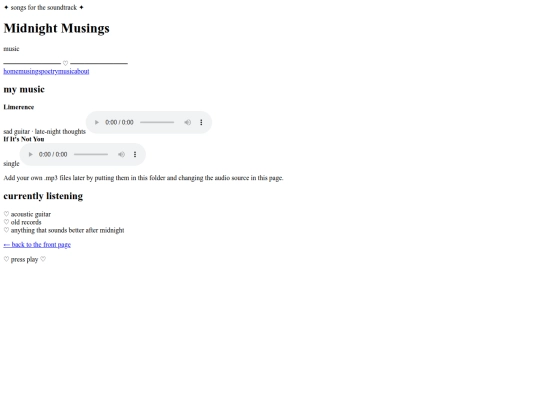Mute the Limerence audio player
The image size is (540, 405).
click(187, 122)
